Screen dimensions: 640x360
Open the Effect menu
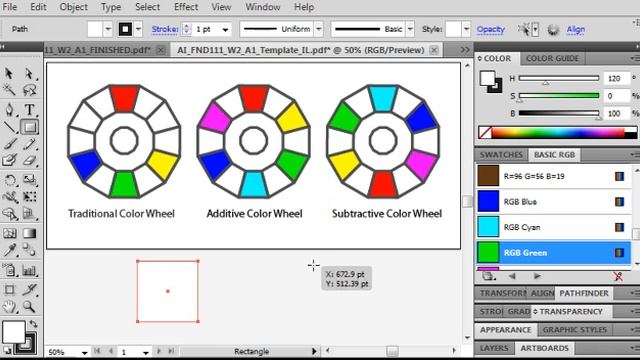[x=186, y=7]
